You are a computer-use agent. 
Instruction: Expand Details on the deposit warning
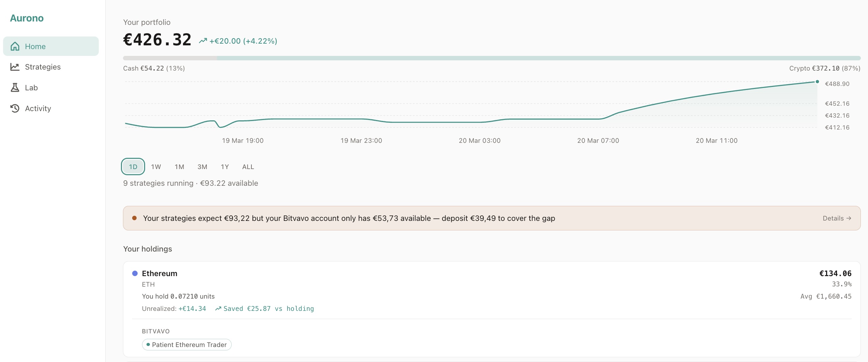(x=837, y=218)
